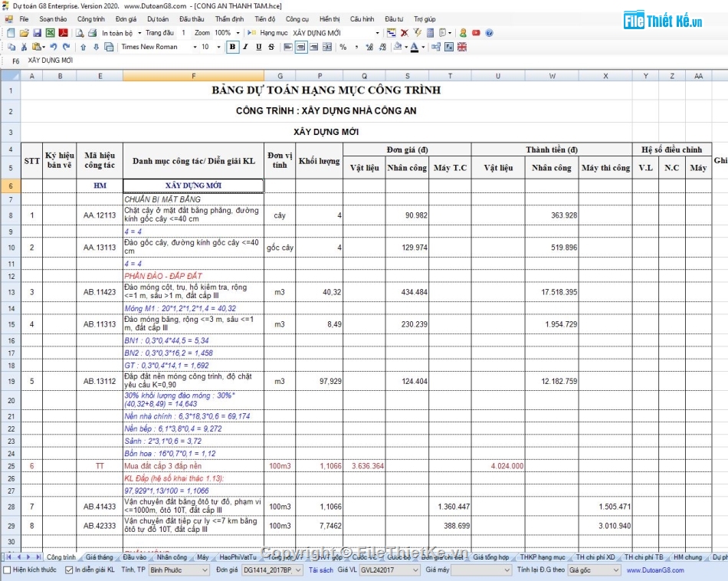Screen dimensions: 728x581
Task: Switch to the 'Nhân công' sheet tab
Action: [172, 556]
